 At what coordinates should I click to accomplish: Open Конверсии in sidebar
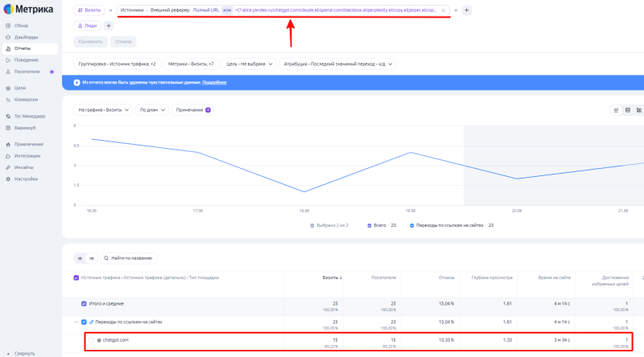pos(26,100)
